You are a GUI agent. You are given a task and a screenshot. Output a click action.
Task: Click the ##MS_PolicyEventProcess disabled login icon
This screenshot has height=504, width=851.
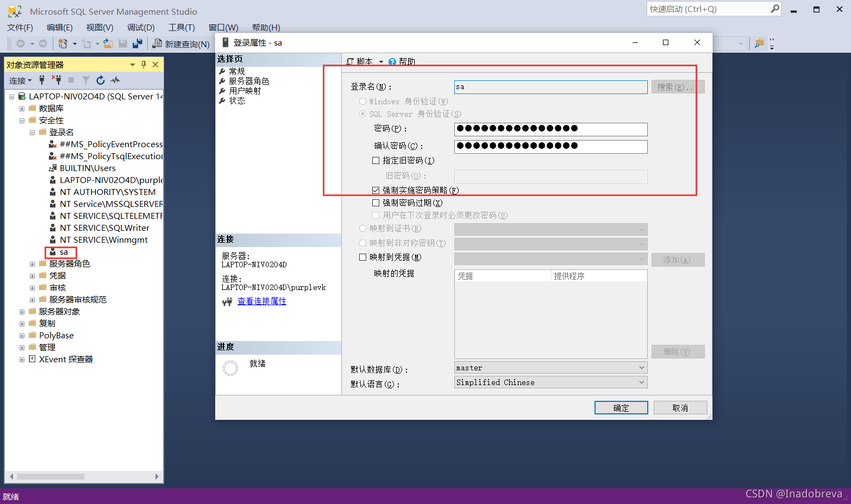pyautogui.click(x=53, y=144)
